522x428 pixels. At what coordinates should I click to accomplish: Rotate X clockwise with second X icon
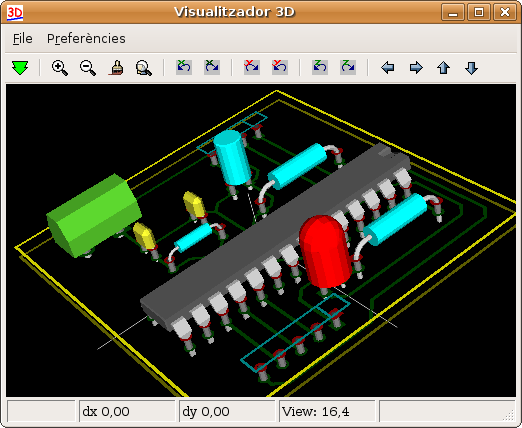point(212,67)
